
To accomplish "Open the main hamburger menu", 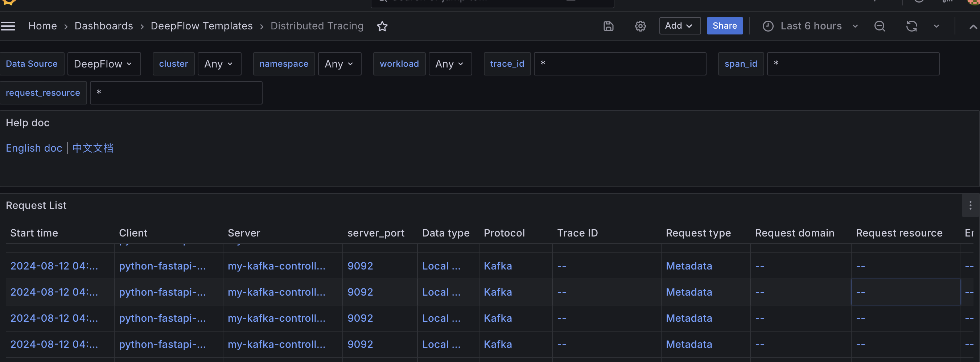I will (8, 26).
